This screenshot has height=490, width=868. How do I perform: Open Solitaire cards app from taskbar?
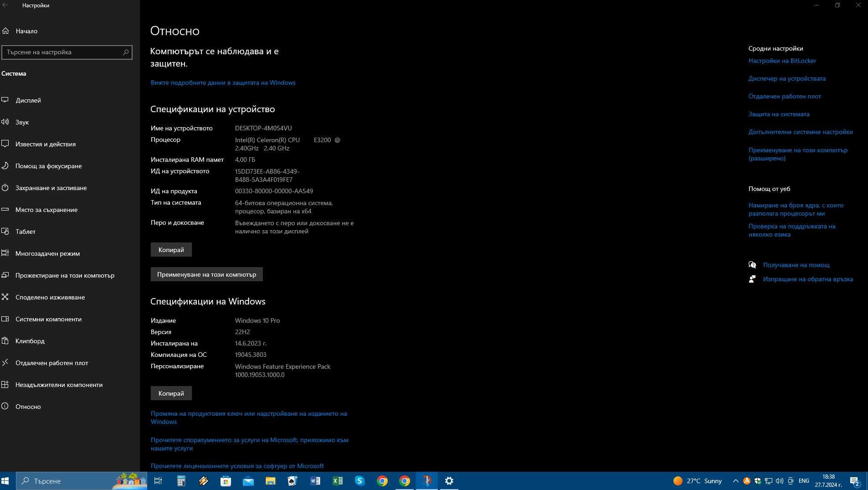[293, 481]
